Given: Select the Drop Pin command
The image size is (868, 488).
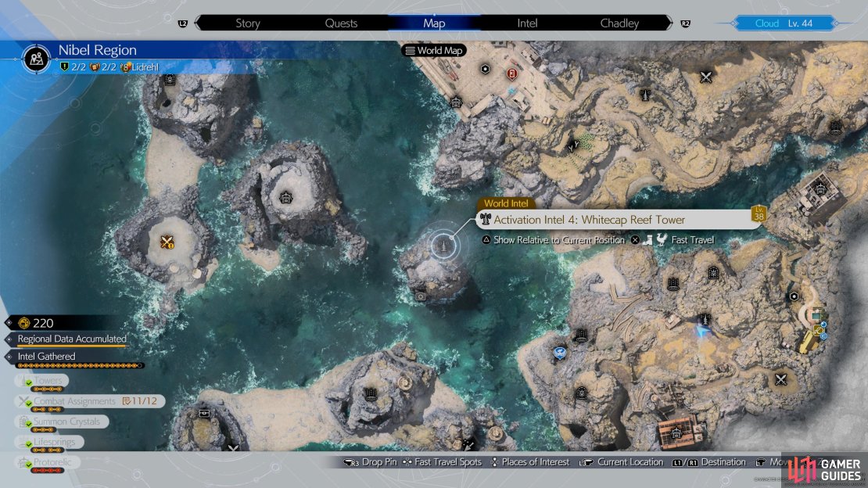Looking at the screenshot, I should (x=371, y=462).
